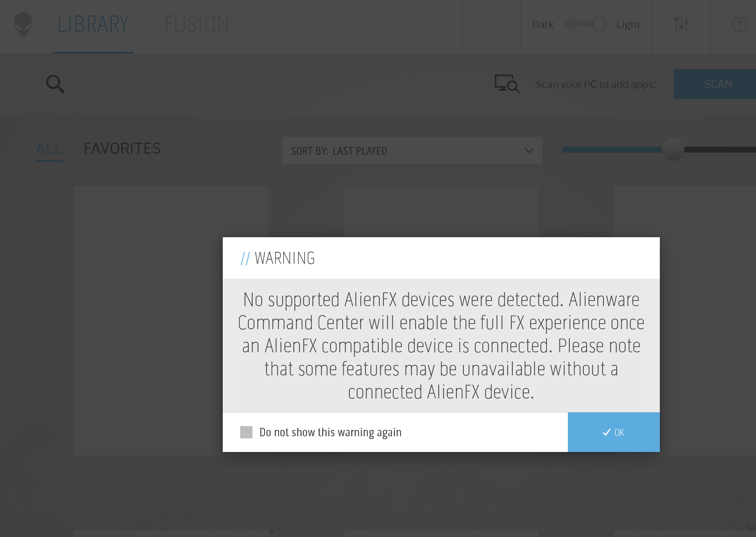
Task: Open the help question mark icon
Action: point(739,24)
